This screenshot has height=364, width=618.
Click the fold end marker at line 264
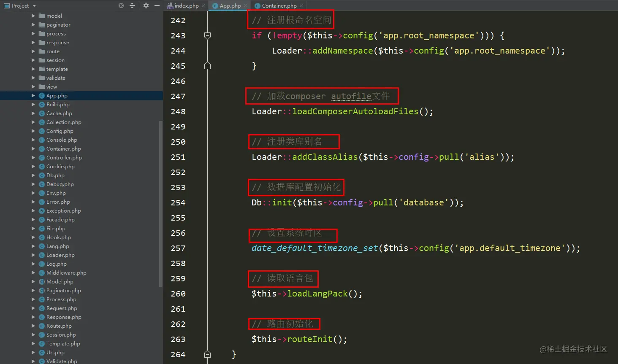[207, 354]
